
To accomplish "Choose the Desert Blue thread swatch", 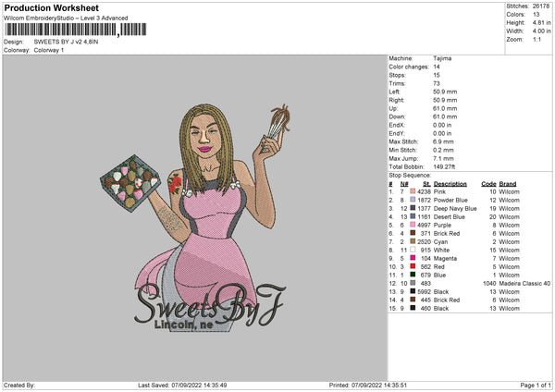I will [413, 216].
